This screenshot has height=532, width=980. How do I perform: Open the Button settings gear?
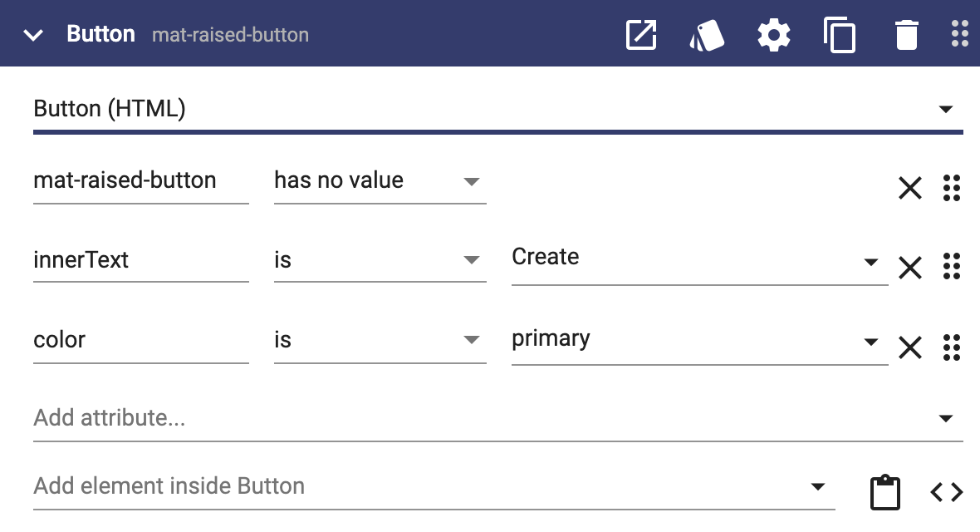[x=774, y=34]
